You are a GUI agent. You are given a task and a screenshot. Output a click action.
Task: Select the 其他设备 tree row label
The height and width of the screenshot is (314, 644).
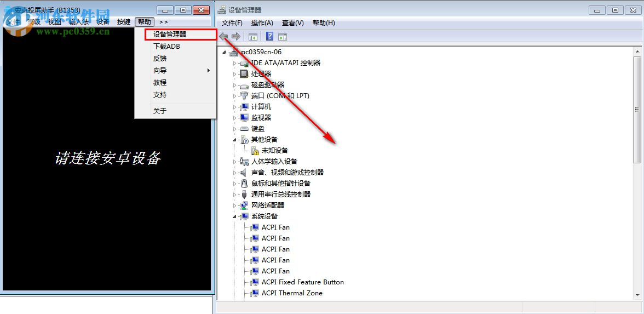point(264,140)
